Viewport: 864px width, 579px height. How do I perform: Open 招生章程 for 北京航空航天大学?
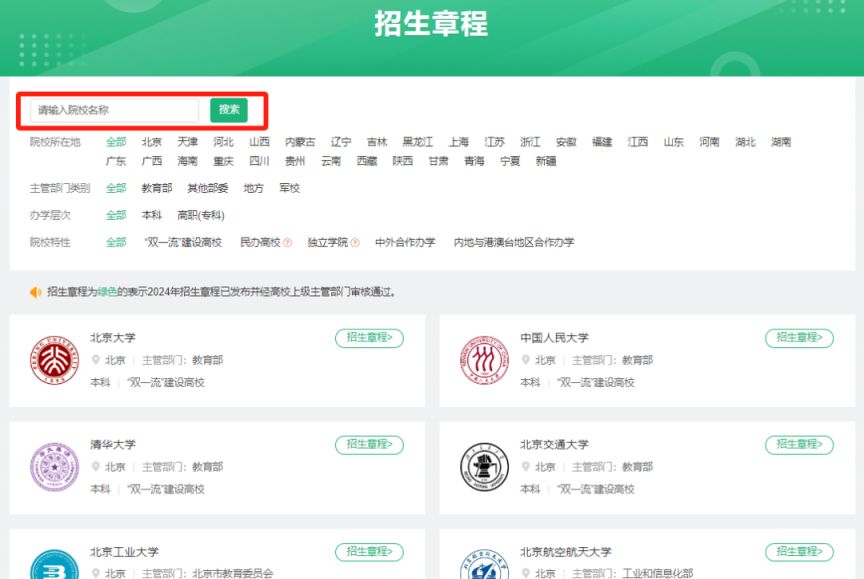coord(799,552)
